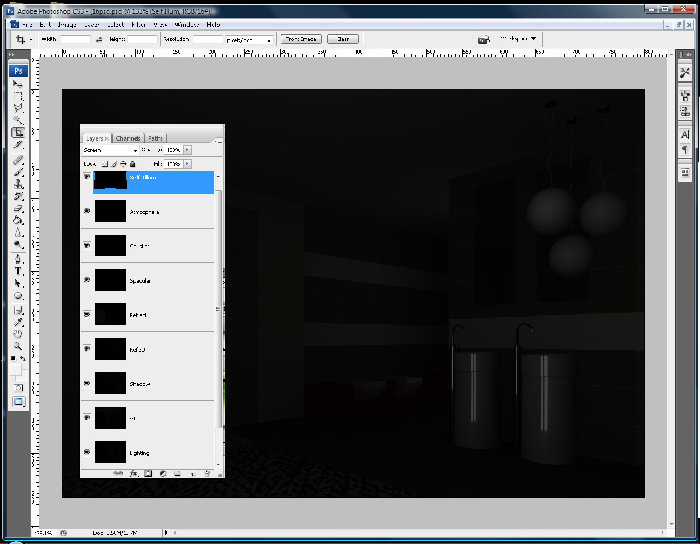The image size is (700, 544).
Task: Select the Pen tool
Action: 18,259
